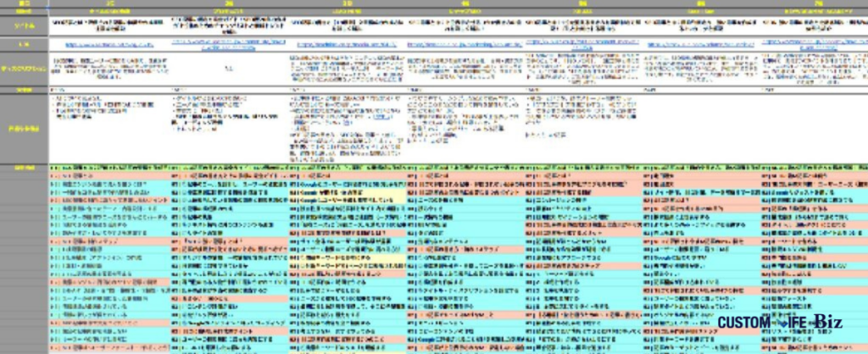Viewport: 868px width, 354px height.
Task: Select the 5位 rank header cell
Action: pyautogui.click(x=583, y=3)
